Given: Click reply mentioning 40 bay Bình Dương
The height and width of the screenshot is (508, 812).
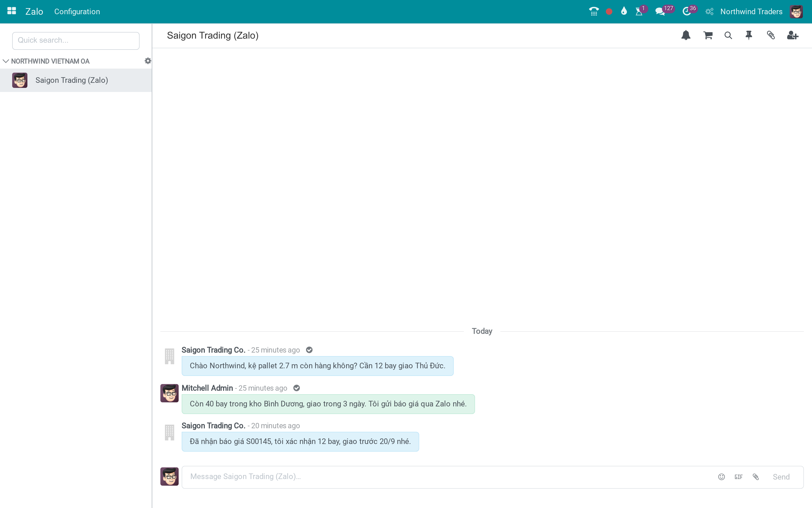Looking at the screenshot, I should click(328, 404).
